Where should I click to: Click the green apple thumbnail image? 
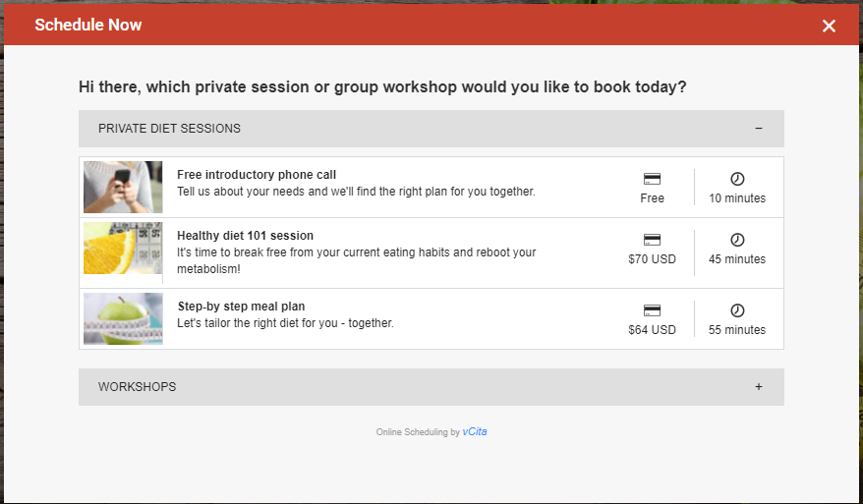(x=123, y=318)
